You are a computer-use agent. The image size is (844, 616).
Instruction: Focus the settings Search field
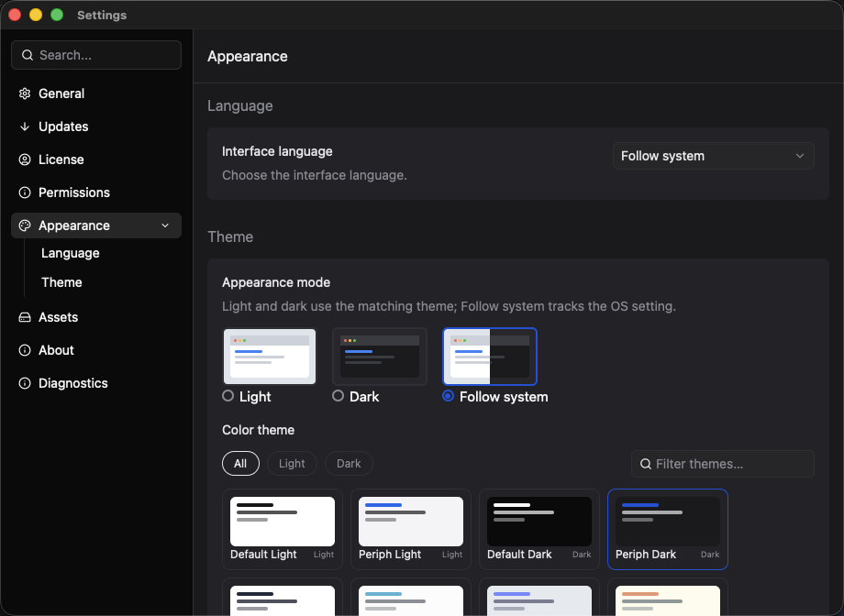[x=96, y=55]
